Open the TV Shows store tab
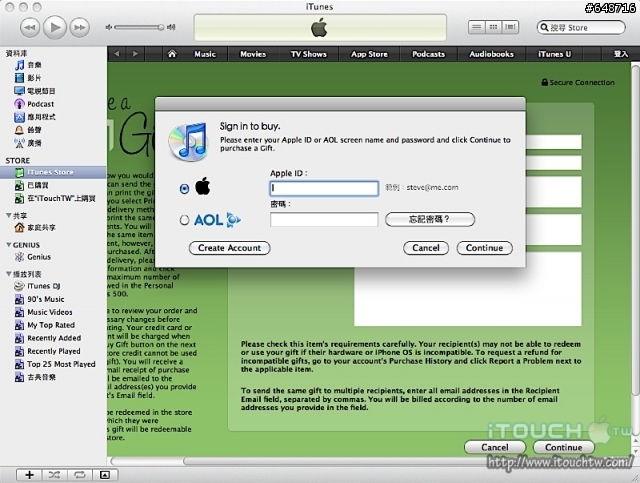This screenshot has width=640, height=483. tap(308, 54)
